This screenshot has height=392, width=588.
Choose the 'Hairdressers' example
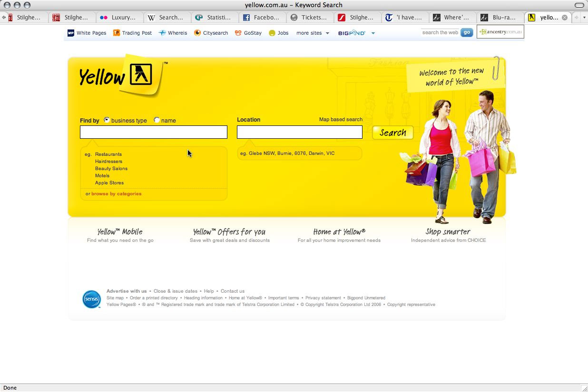click(x=108, y=162)
